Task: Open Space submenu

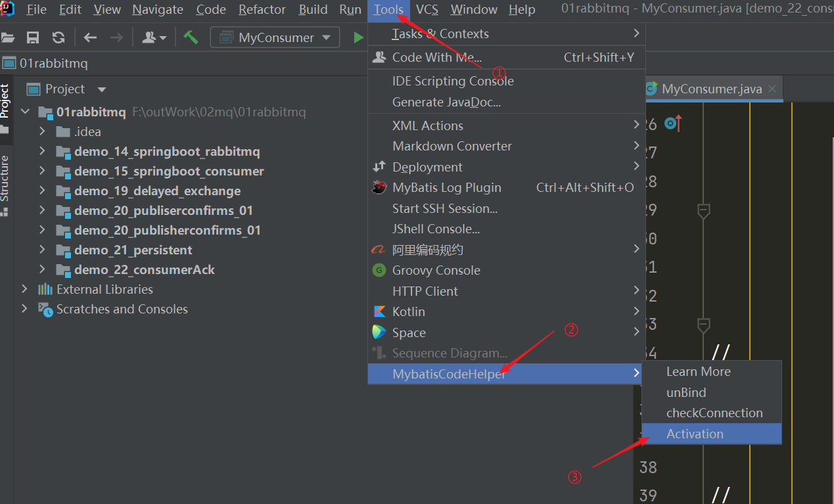Action: 507,332
